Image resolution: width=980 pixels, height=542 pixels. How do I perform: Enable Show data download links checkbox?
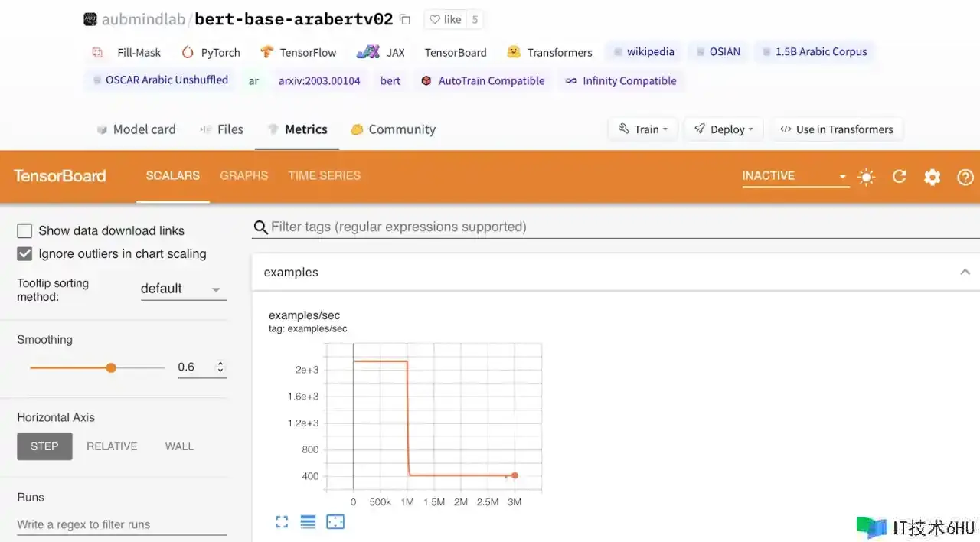pos(24,230)
